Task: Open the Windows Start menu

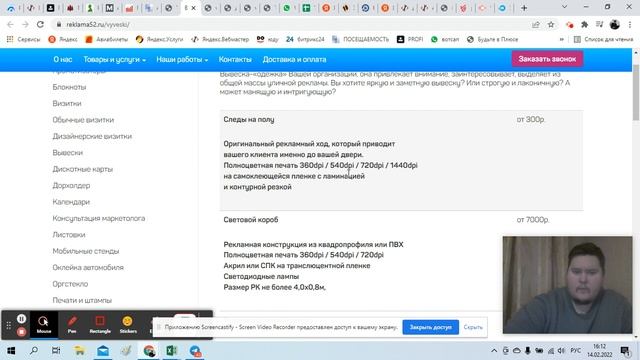Action: pyautogui.click(x=11, y=351)
